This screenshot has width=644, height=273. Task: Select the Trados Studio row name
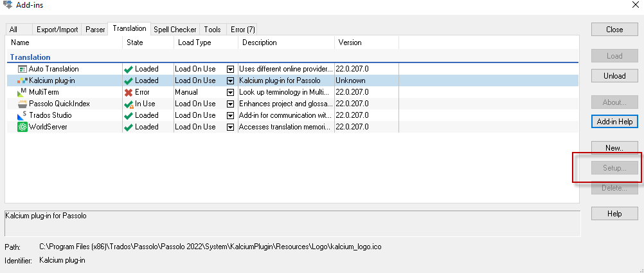click(50, 115)
